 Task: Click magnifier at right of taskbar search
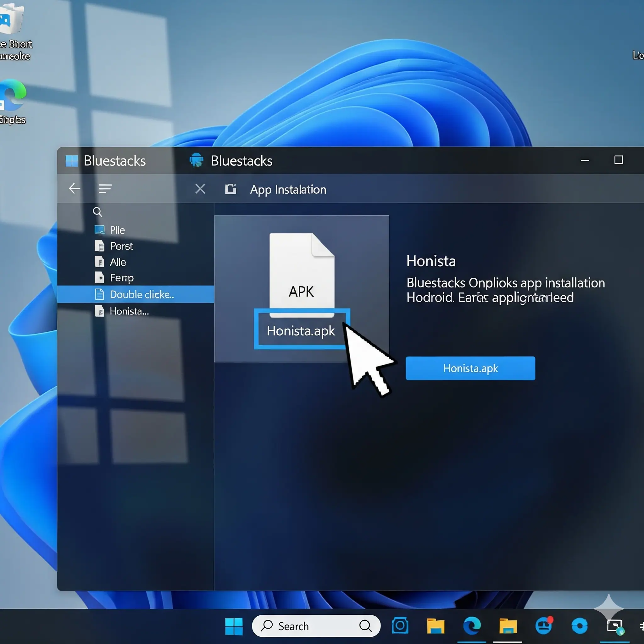point(366,626)
